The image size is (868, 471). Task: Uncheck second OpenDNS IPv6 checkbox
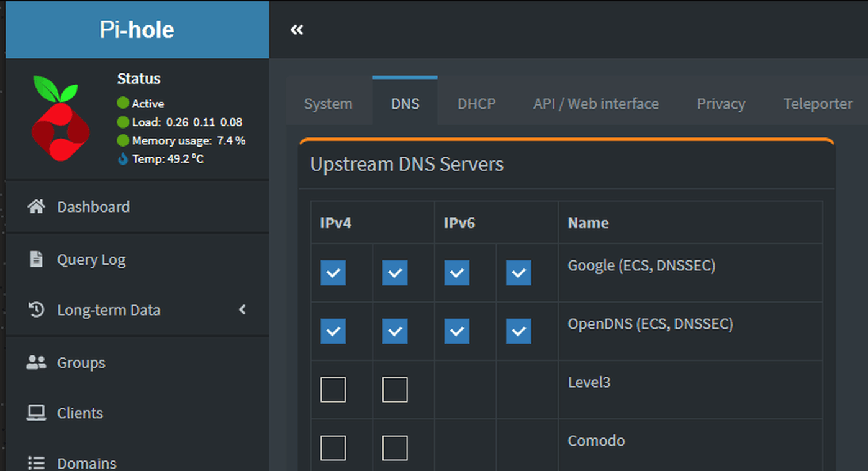pos(518,331)
